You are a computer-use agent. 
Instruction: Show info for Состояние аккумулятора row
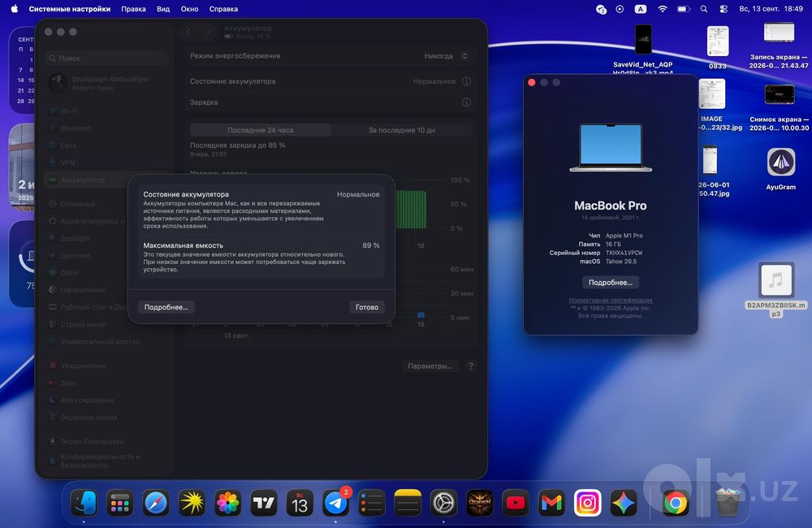[x=467, y=81]
